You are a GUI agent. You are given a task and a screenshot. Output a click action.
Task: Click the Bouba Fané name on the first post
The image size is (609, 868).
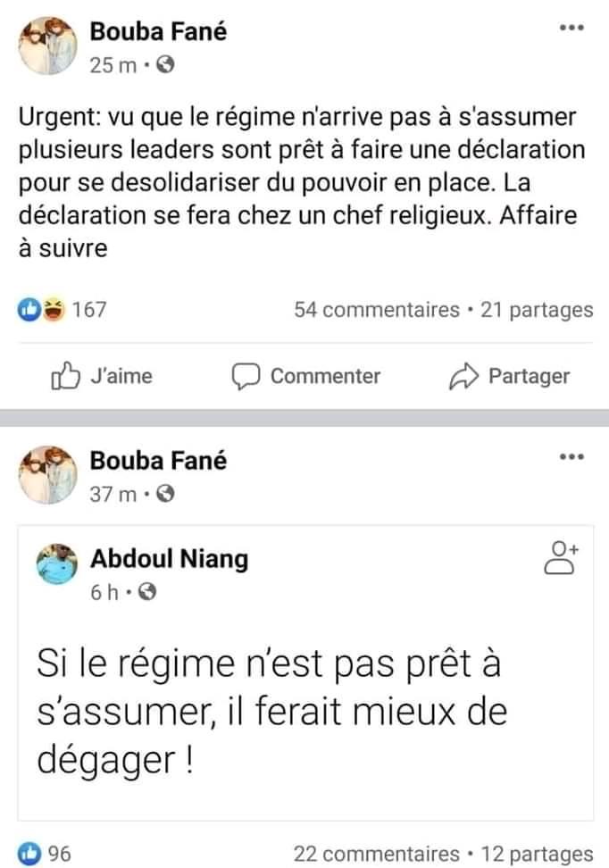(158, 32)
